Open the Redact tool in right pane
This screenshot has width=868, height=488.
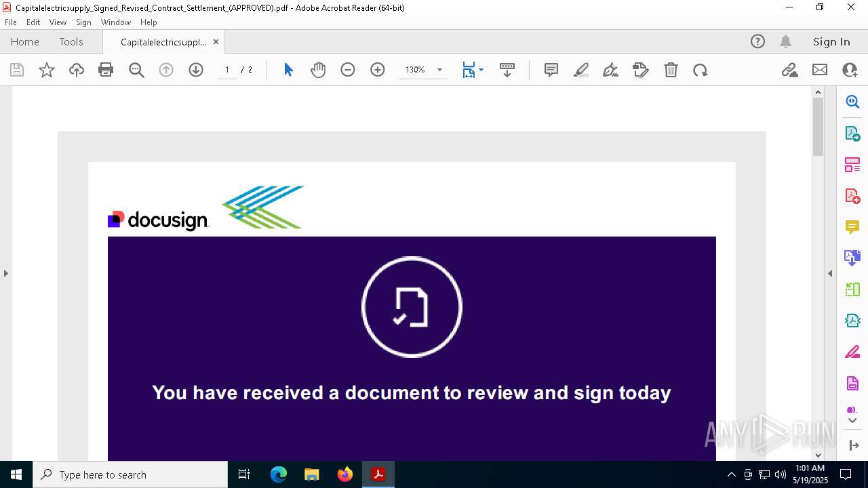(x=852, y=352)
